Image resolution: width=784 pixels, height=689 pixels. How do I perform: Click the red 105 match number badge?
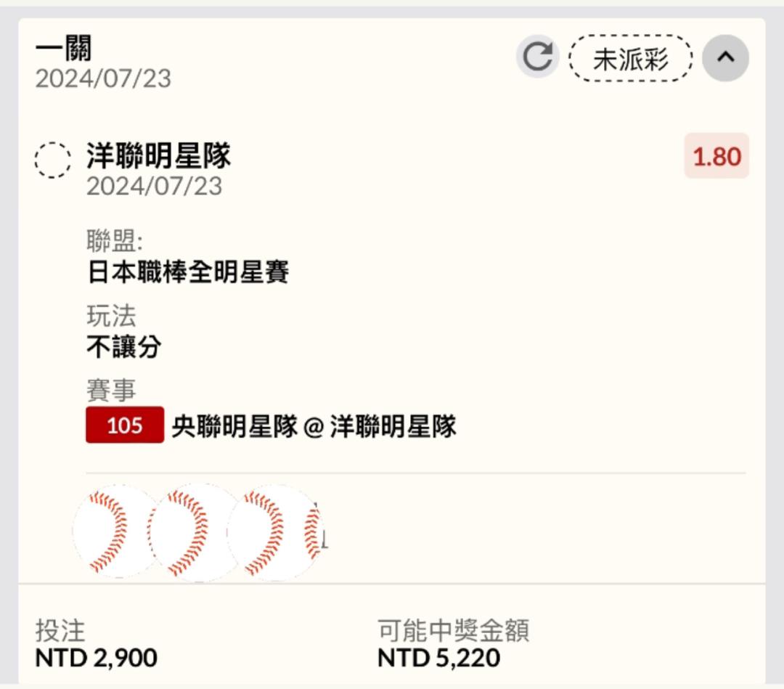(x=125, y=425)
